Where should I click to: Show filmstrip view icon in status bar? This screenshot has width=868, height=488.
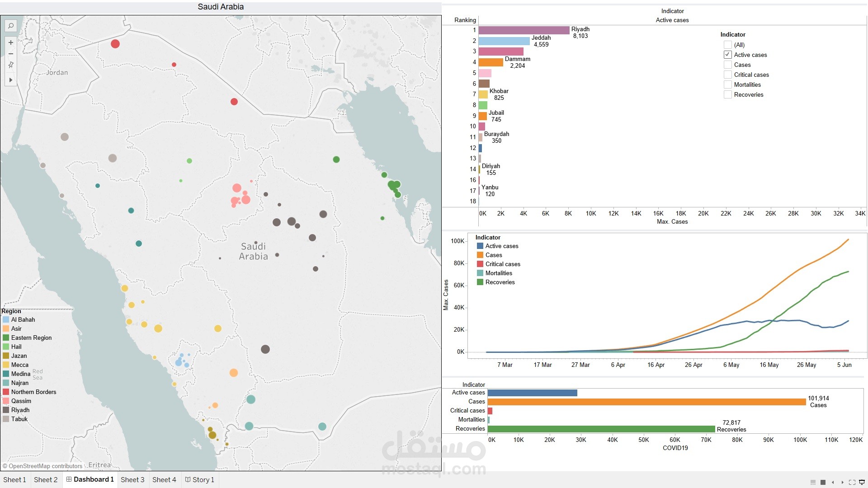(813, 482)
